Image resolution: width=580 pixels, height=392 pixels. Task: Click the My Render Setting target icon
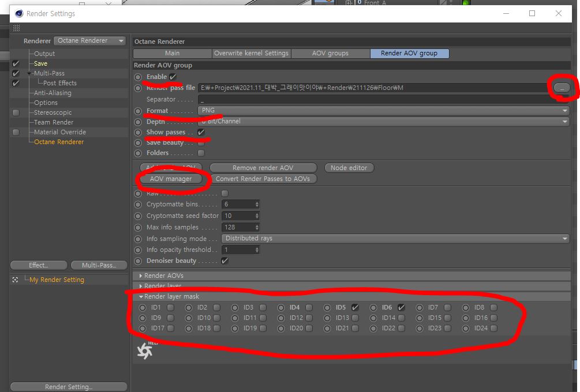point(15,280)
